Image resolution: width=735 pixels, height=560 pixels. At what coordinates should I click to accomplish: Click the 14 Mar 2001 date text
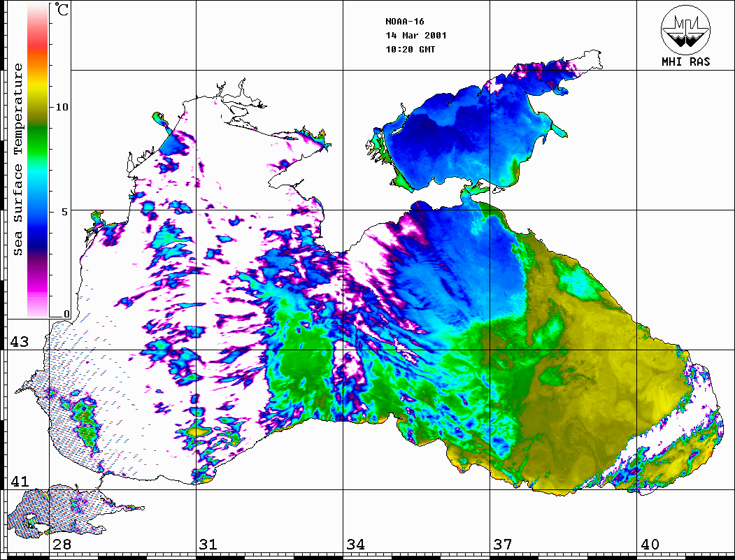(x=416, y=35)
